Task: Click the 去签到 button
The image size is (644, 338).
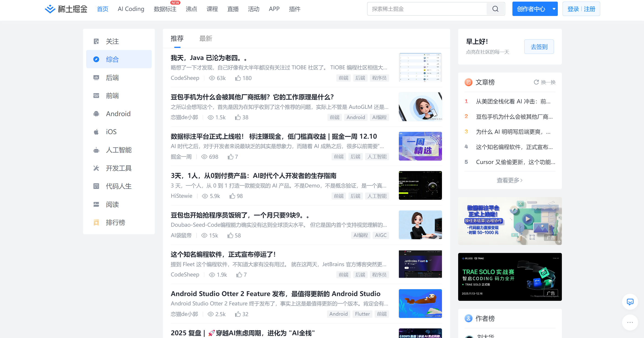Action: coord(539,47)
